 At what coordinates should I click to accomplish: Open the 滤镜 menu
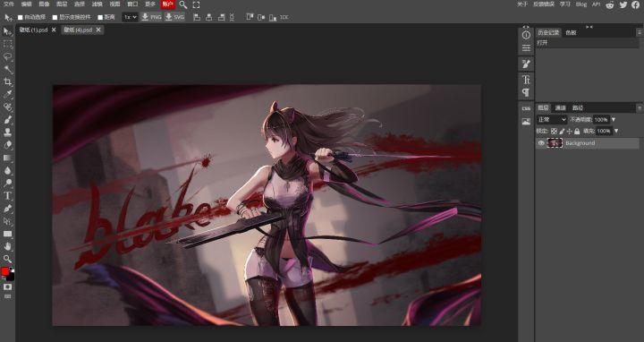click(x=97, y=4)
